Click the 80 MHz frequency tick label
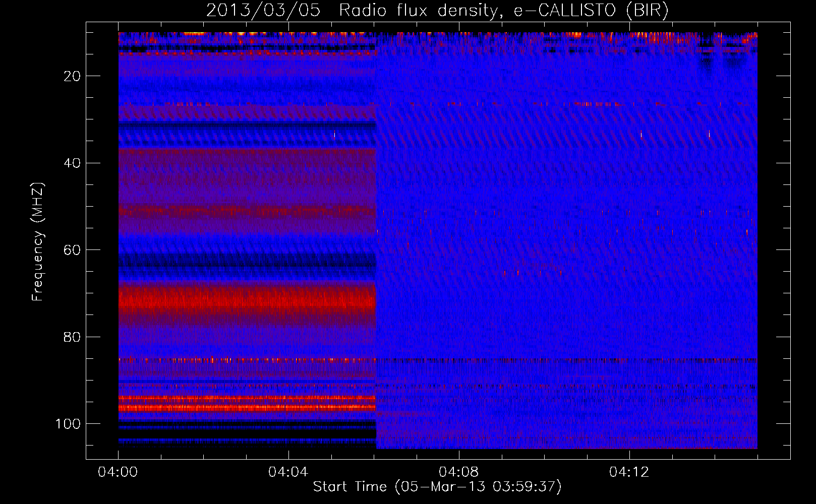 [x=73, y=337]
